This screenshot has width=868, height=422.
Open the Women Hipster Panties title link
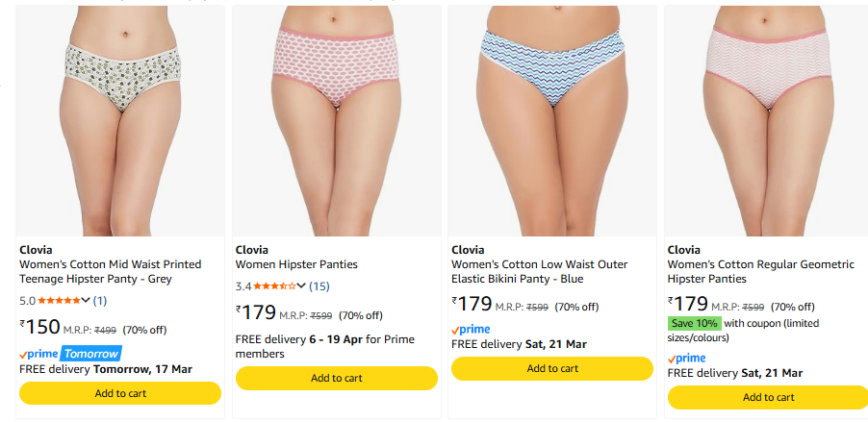296,264
